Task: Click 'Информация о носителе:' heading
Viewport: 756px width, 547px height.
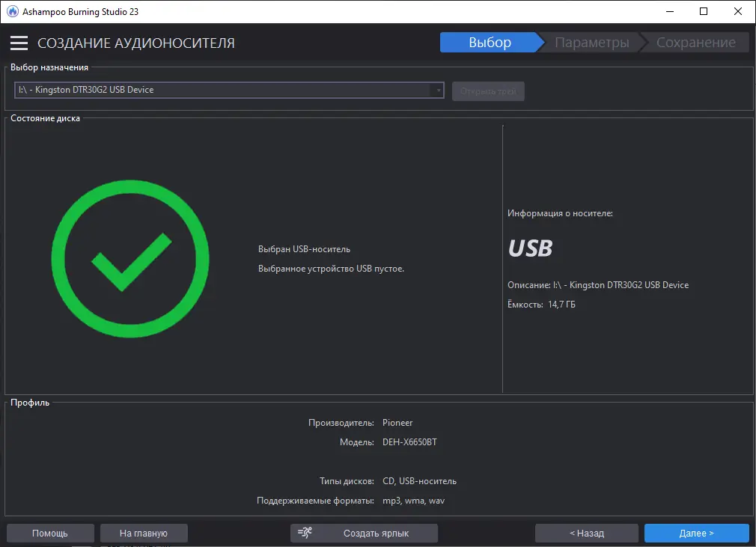Action: pos(560,213)
